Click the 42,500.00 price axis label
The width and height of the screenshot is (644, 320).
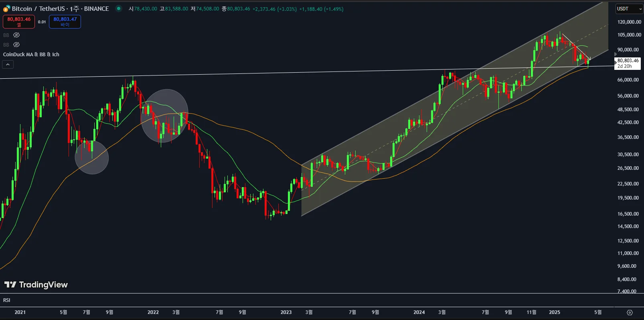click(x=628, y=122)
